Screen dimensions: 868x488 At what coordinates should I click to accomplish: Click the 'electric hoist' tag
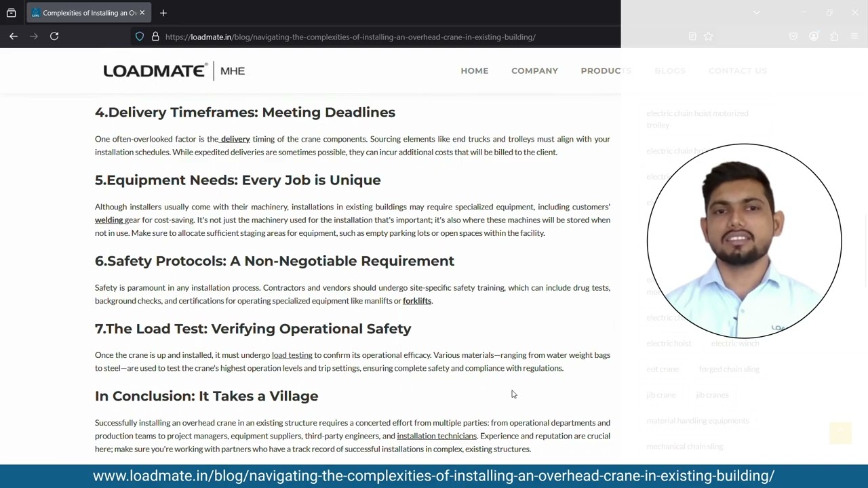coord(669,344)
